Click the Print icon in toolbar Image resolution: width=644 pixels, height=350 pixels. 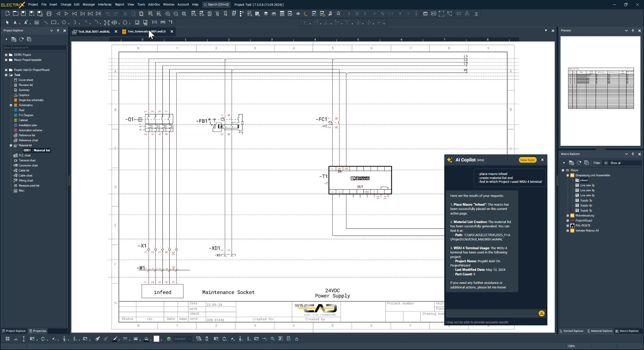pyautogui.click(x=49, y=14)
